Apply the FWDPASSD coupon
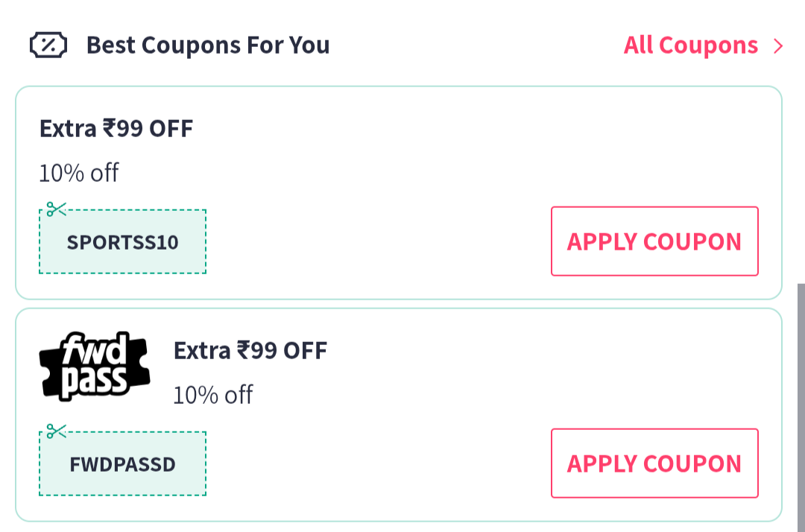805x532 pixels. coord(654,463)
